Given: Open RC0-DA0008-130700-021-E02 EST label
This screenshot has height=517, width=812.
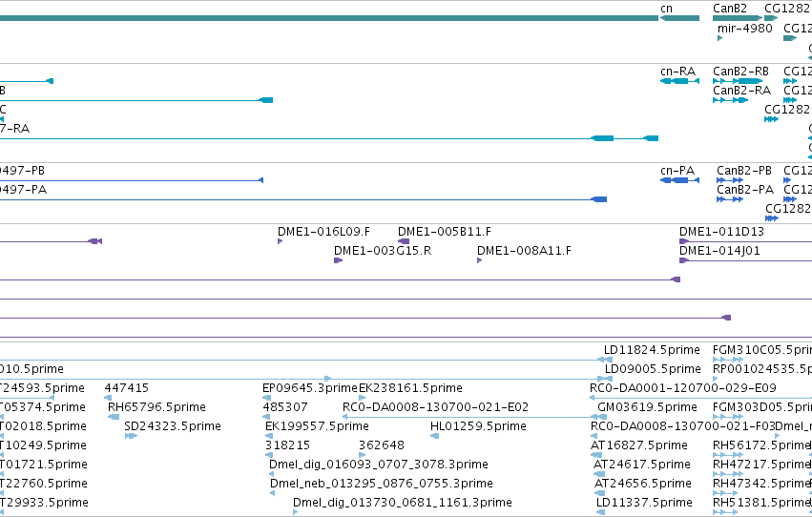Looking at the screenshot, I should (435, 407).
